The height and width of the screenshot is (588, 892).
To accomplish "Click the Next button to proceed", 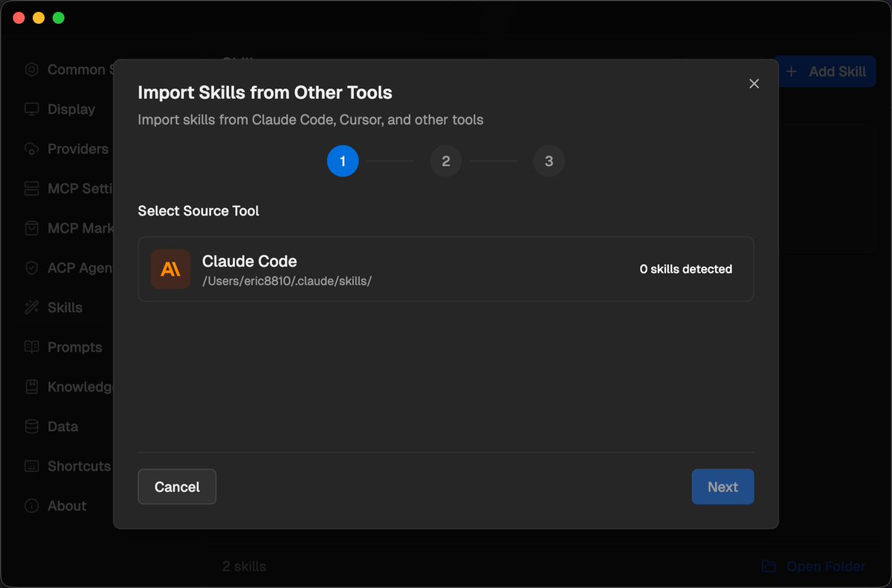I will click(x=722, y=487).
